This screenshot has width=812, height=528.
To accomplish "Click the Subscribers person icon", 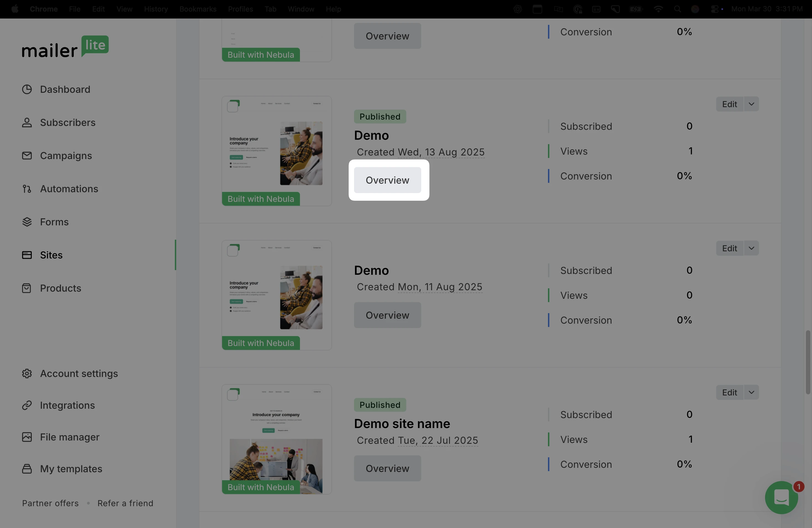I will [27, 122].
